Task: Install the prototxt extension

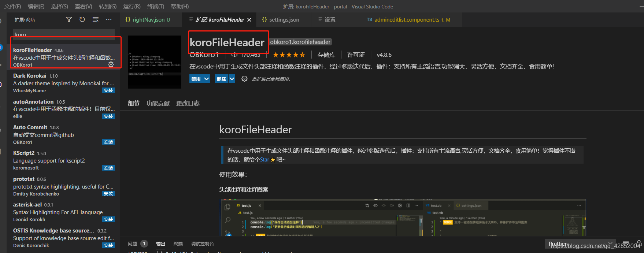Action: pyautogui.click(x=108, y=194)
